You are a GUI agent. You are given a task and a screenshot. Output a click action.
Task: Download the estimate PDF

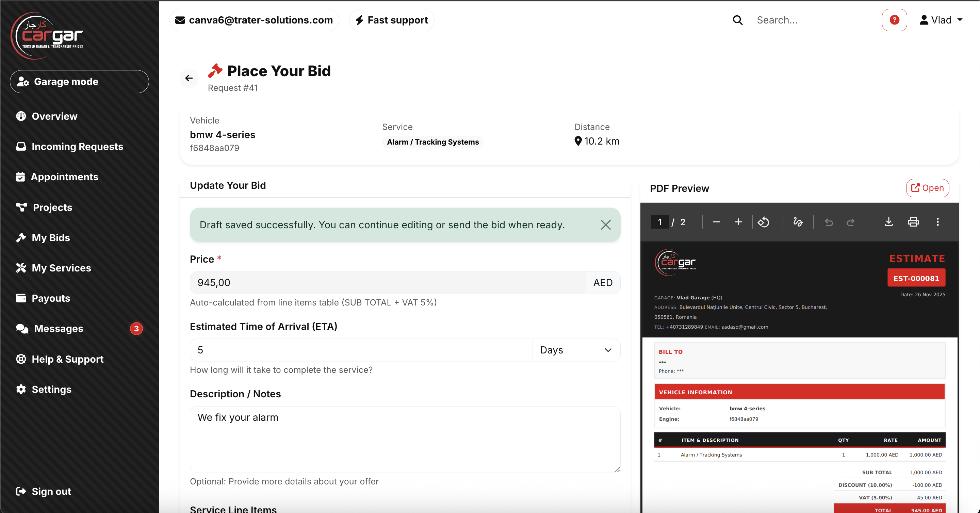(888, 222)
